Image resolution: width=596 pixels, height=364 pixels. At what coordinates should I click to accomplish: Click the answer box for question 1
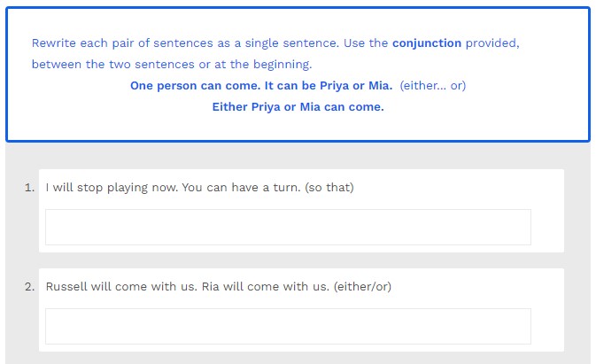point(288,227)
